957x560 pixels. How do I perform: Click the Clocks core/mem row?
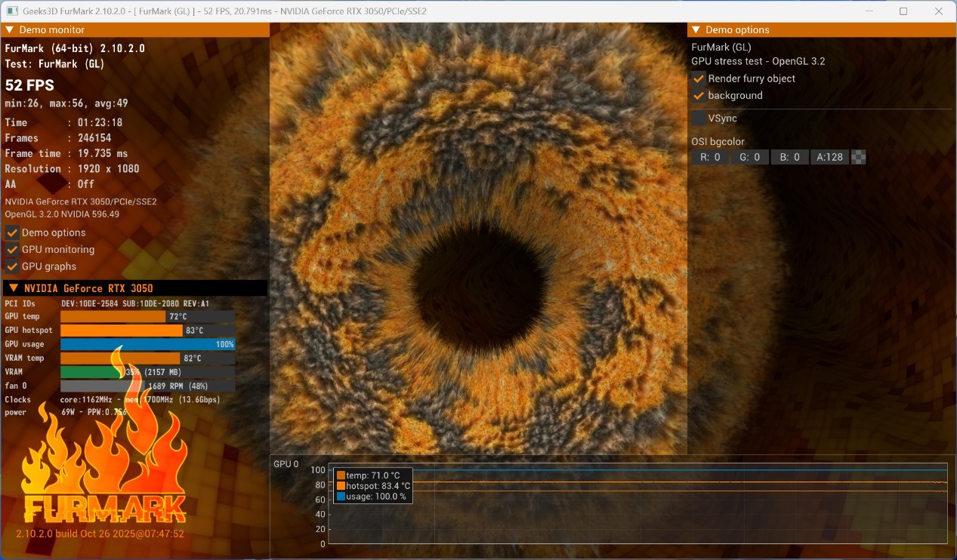[x=113, y=399]
